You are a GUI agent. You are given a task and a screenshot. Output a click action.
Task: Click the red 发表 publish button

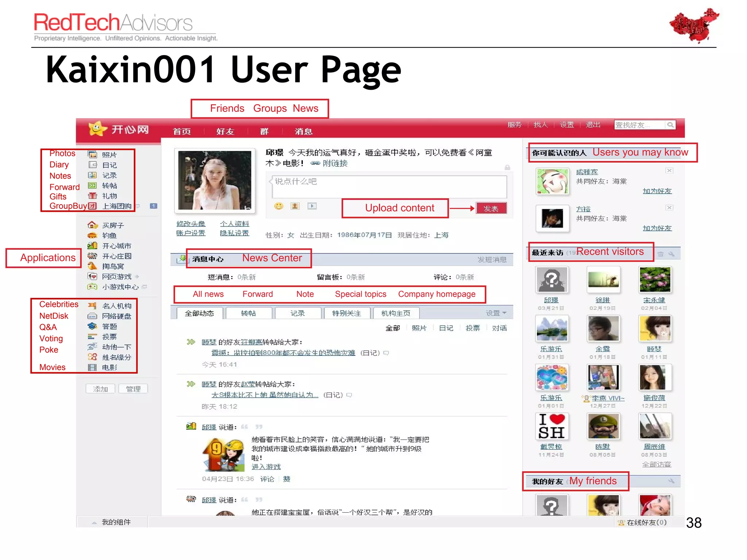click(x=491, y=209)
